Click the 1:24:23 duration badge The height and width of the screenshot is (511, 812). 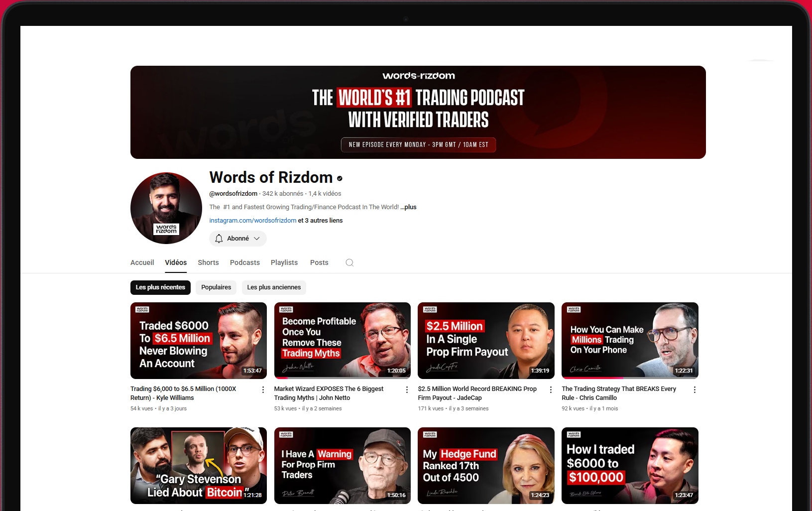point(540,495)
